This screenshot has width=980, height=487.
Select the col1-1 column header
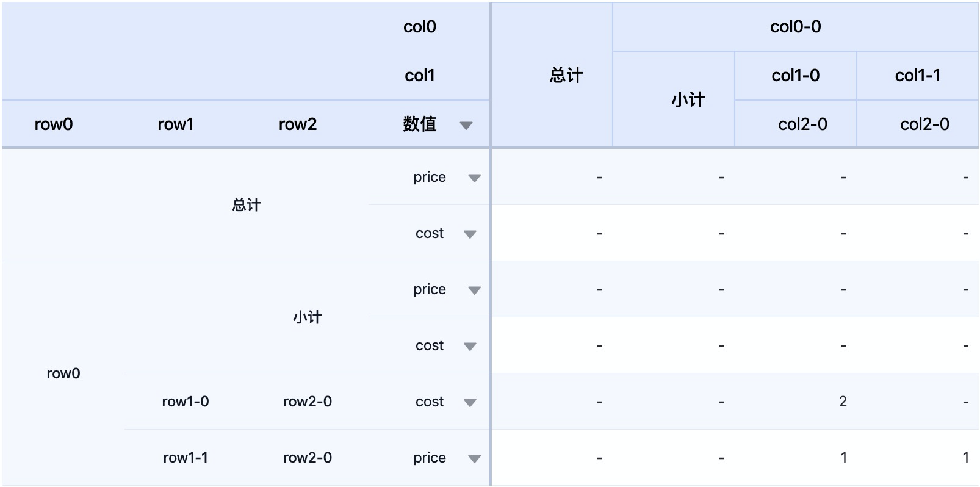(918, 75)
